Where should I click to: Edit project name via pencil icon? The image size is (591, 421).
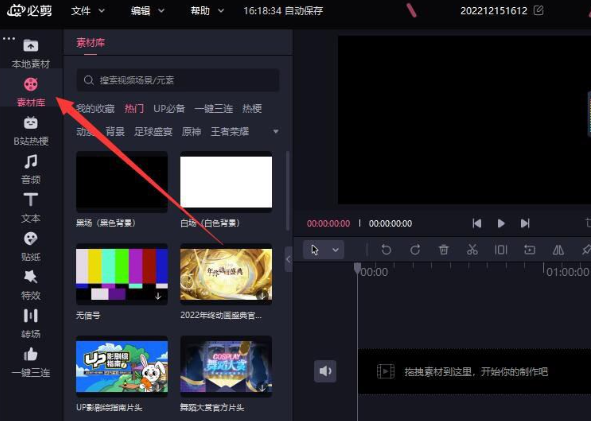[x=539, y=10]
